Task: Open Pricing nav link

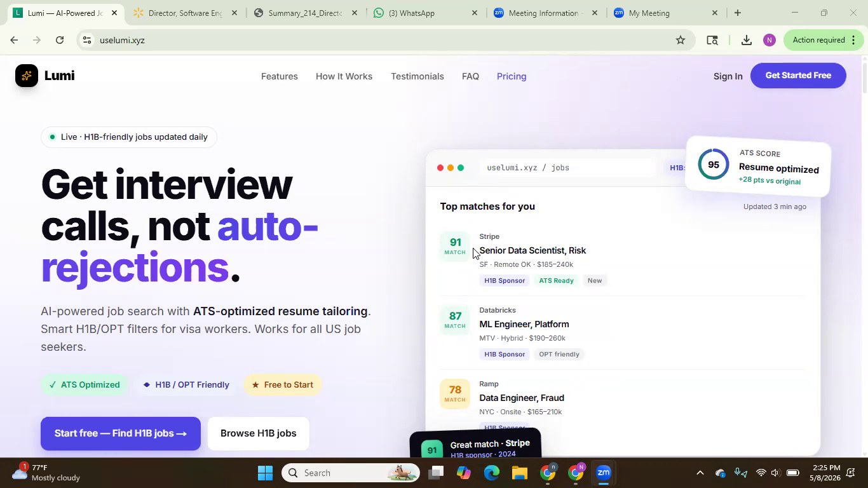Action: pos(512,76)
